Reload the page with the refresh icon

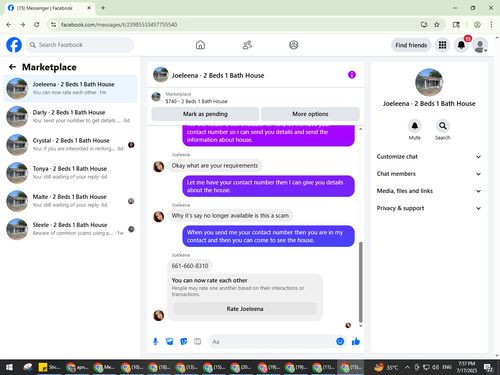[x=37, y=25]
